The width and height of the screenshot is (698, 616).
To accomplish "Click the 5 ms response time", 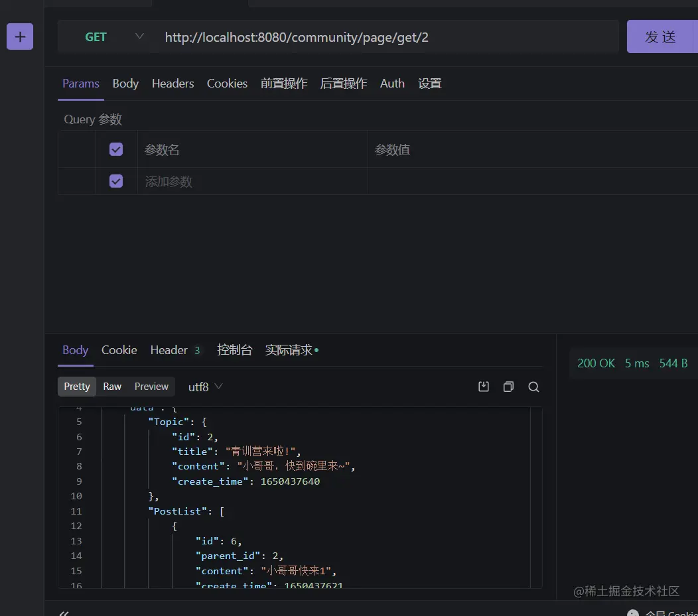I will [636, 363].
